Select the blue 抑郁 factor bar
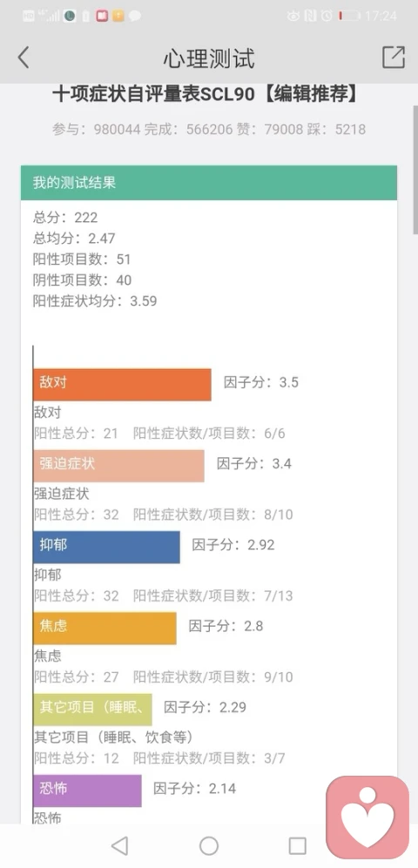The height and width of the screenshot is (868, 418). click(107, 547)
